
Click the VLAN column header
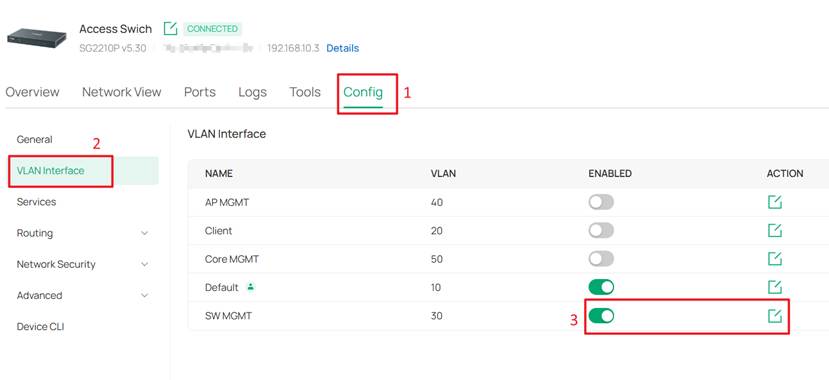click(x=444, y=173)
